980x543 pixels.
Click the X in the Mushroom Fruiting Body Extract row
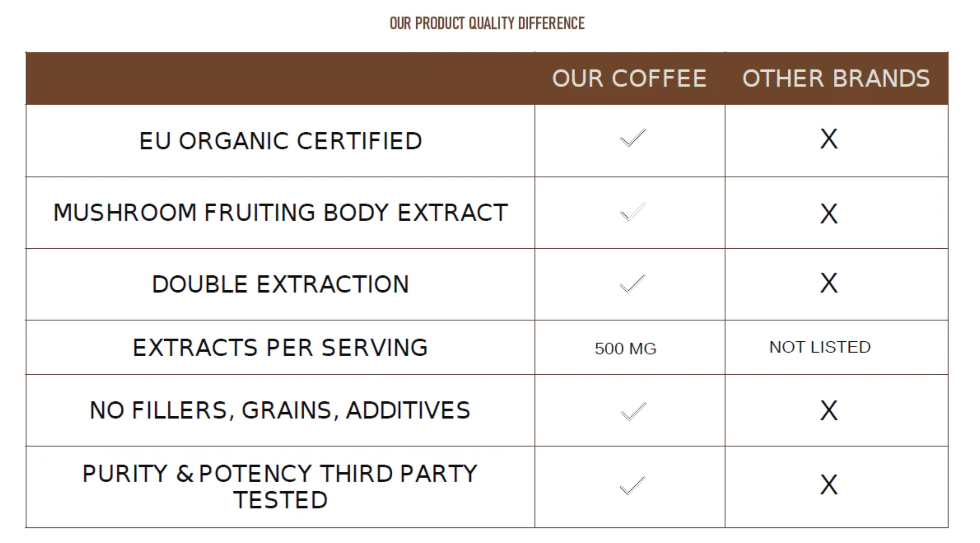tap(829, 214)
